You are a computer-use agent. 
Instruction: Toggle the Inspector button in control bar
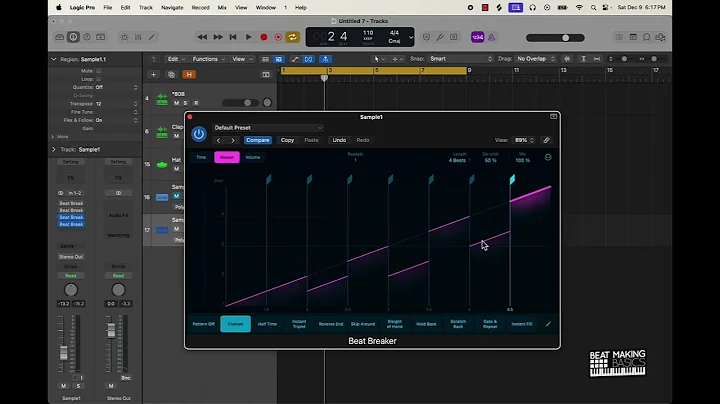[73, 37]
